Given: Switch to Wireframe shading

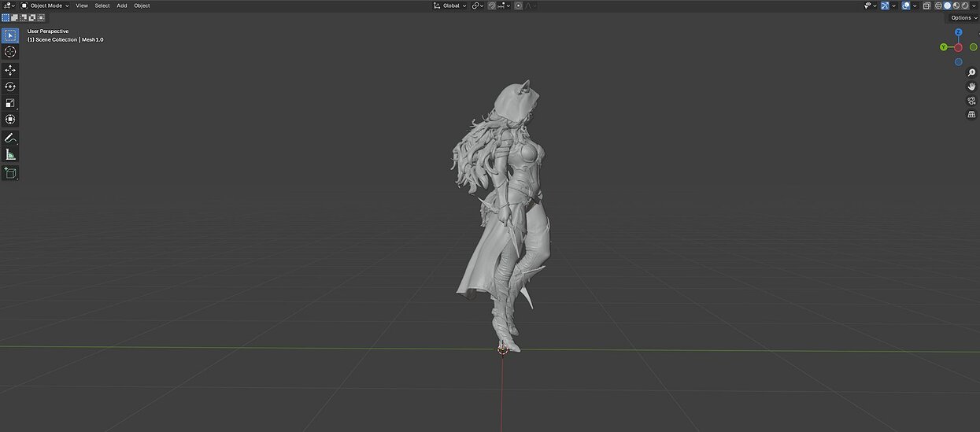Looking at the screenshot, I should (x=938, y=6).
